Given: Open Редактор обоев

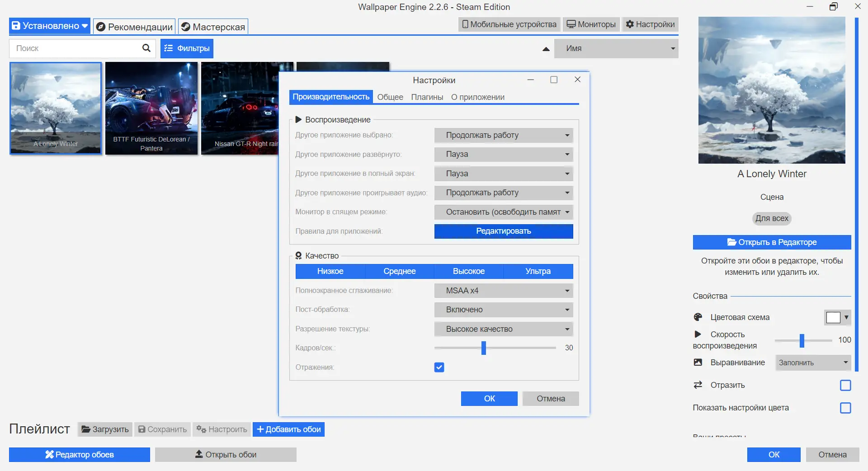Looking at the screenshot, I should [x=80, y=455].
